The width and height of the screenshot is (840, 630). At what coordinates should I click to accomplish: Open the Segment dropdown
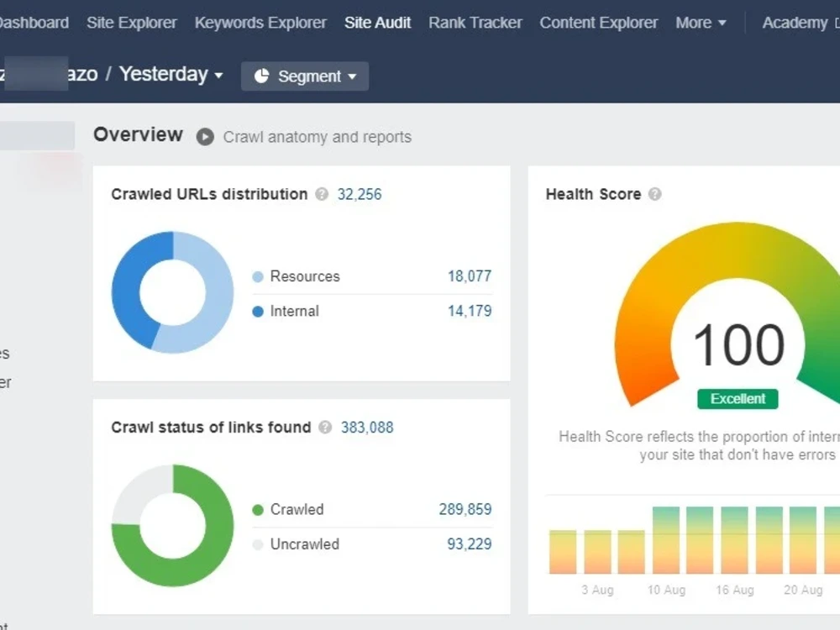(x=305, y=76)
